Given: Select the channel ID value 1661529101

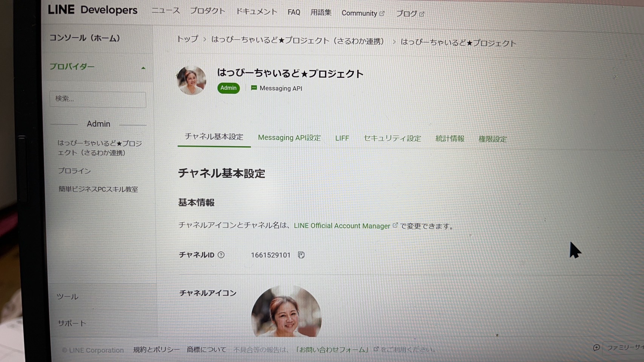Looking at the screenshot, I should [271, 255].
